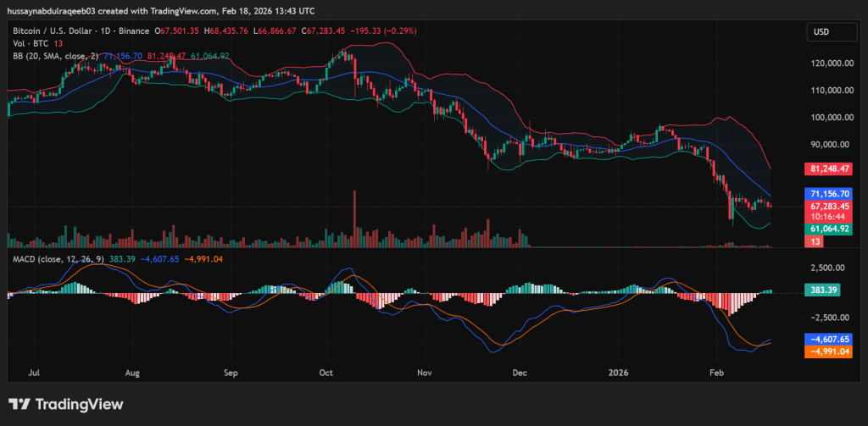
Task: Click the TradingView logo icon
Action: point(19,406)
